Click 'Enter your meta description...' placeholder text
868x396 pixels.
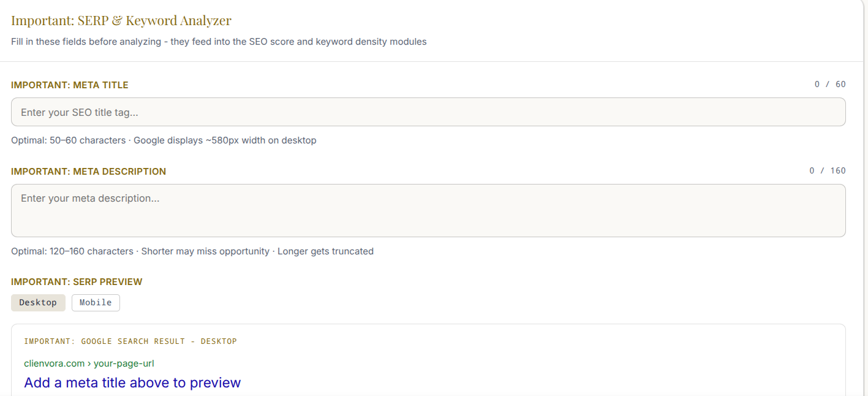coord(90,199)
